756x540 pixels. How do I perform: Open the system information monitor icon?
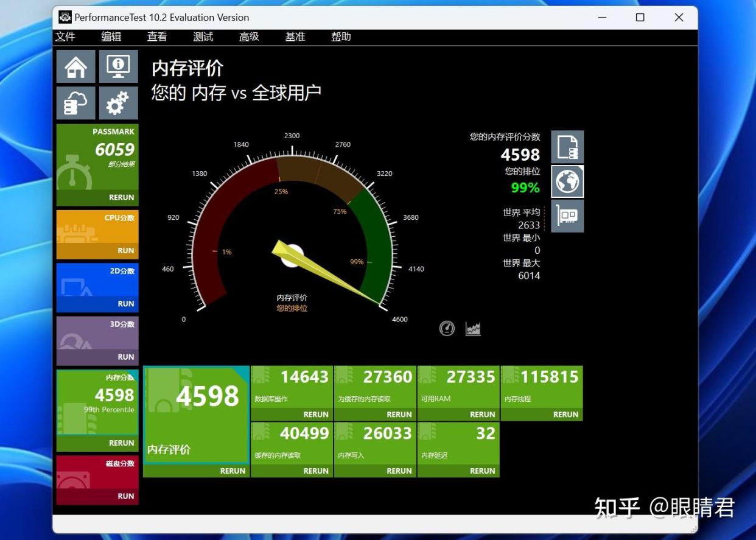click(x=118, y=66)
